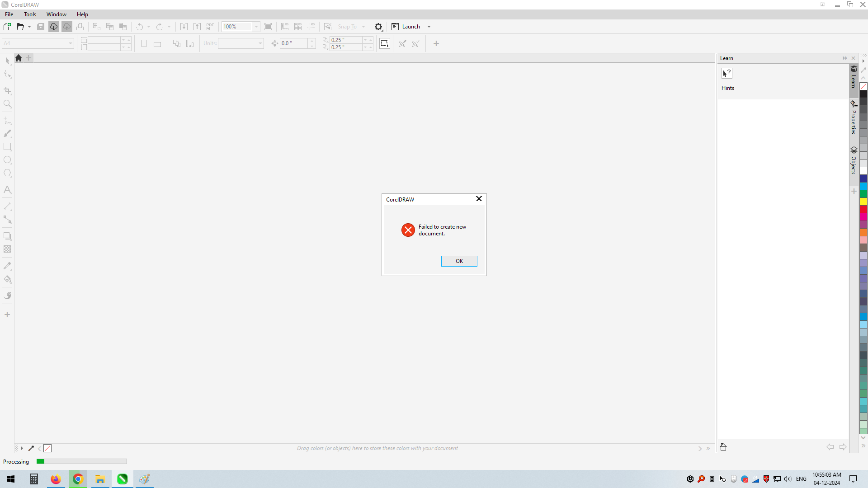Image resolution: width=868 pixels, height=488 pixels.
Task: Click the Print icon in toolbar
Action: (x=80, y=27)
